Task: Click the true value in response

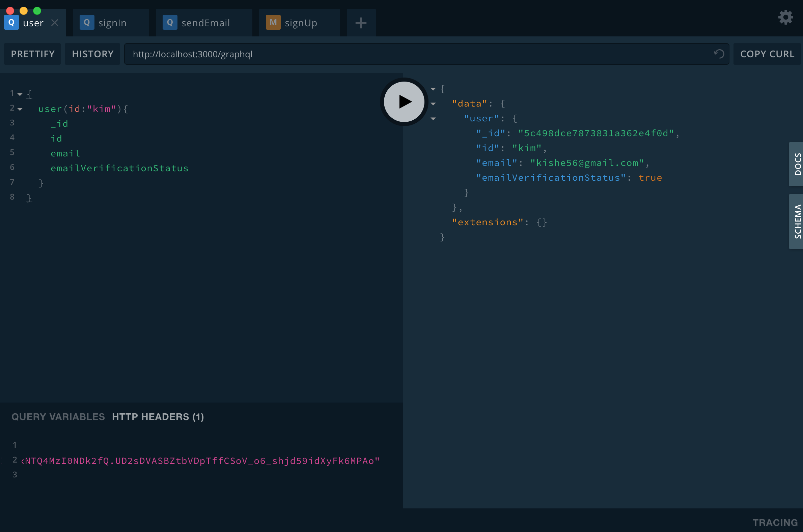Action: coord(650,178)
